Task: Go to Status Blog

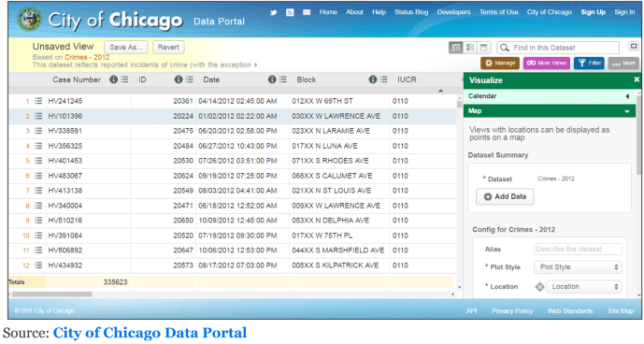Action: click(x=411, y=12)
